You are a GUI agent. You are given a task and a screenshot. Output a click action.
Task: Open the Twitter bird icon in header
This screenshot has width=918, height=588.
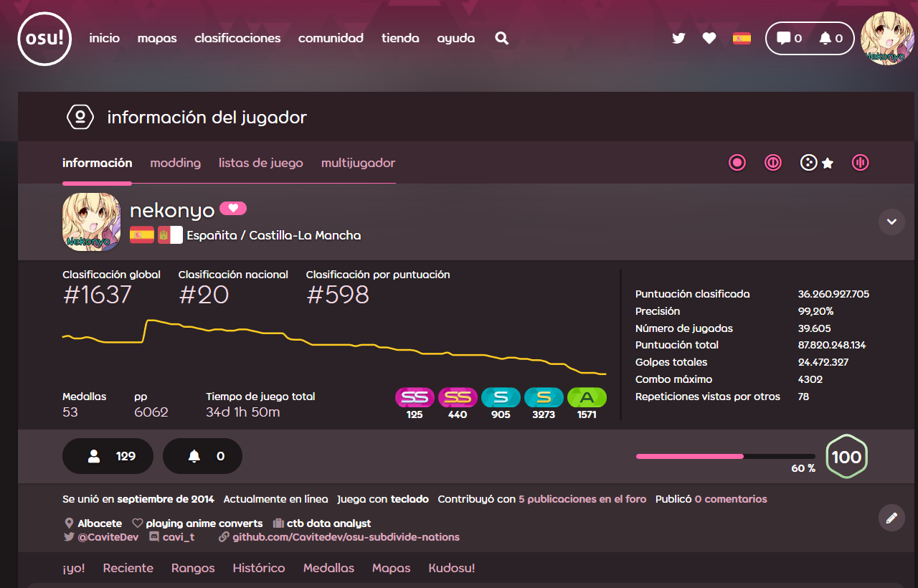coord(678,39)
